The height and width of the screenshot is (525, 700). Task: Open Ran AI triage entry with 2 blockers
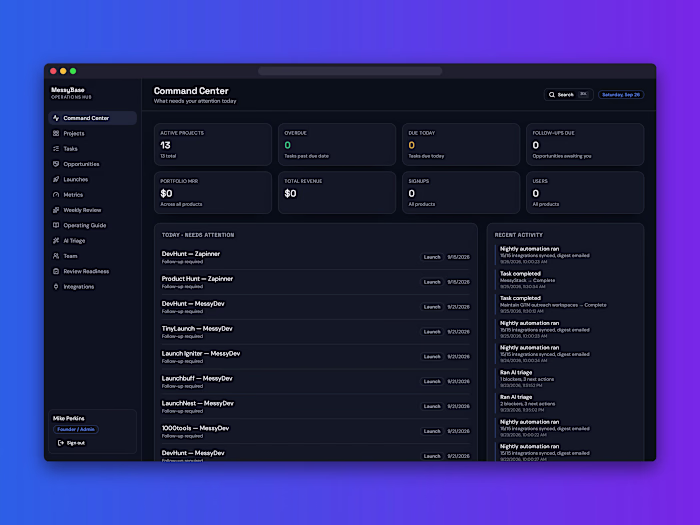(x=565, y=403)
